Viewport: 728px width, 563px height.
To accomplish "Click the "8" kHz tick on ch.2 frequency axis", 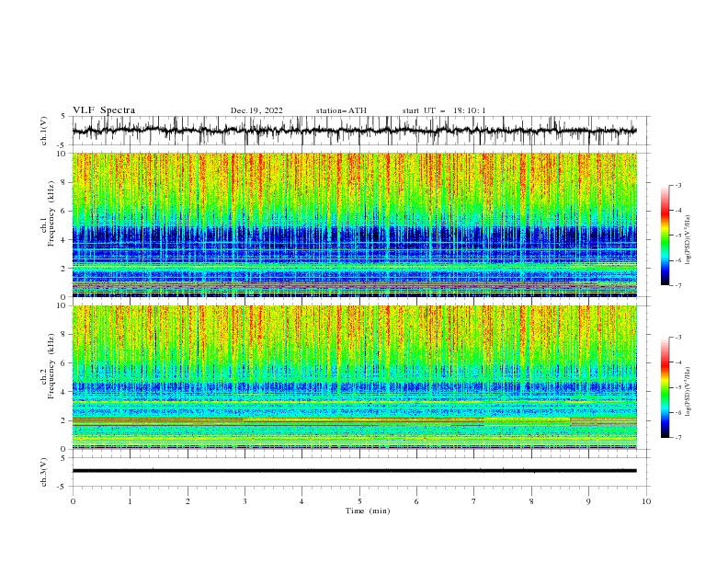I will pyautogui.click(x=64, y=335).
